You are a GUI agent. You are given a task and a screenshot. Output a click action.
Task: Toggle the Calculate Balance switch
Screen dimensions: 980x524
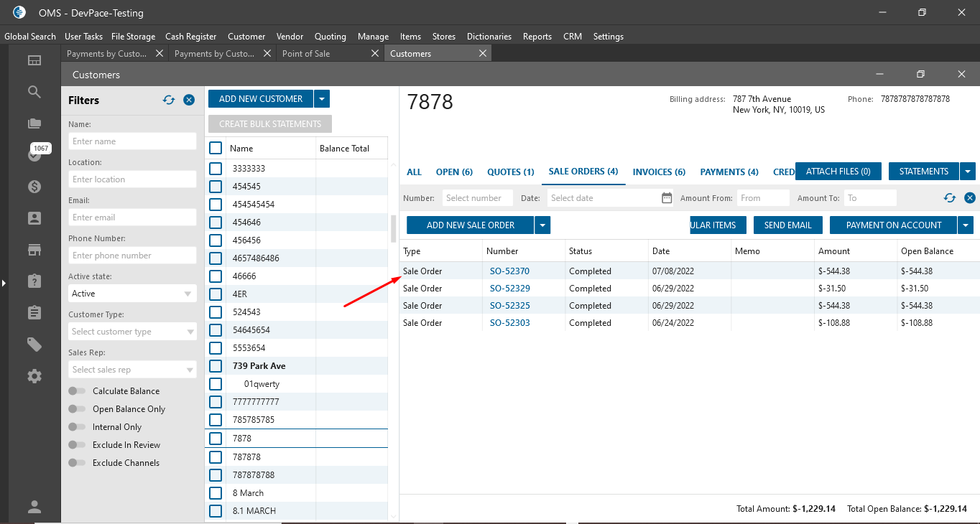(x=76, y=391)
